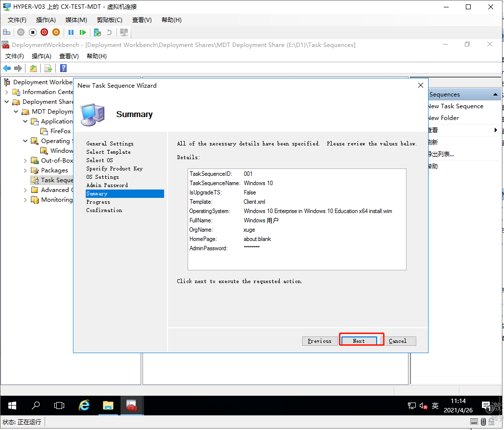The image size is (504, 430).
Task: Click the taskbar search magnifier
Action: click(36, 406)
